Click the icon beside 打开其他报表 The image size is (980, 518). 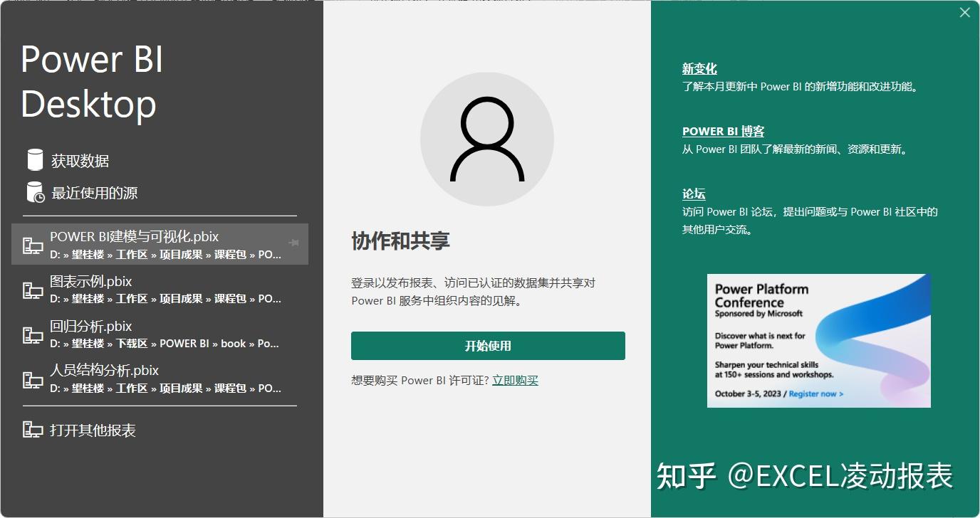(33, 430)
